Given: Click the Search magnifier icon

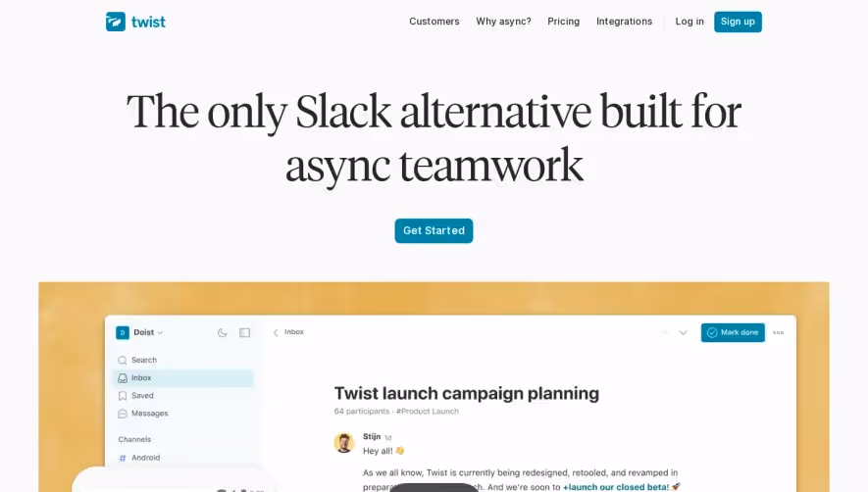Looking at the screenshot, I should tap(123, 361).
